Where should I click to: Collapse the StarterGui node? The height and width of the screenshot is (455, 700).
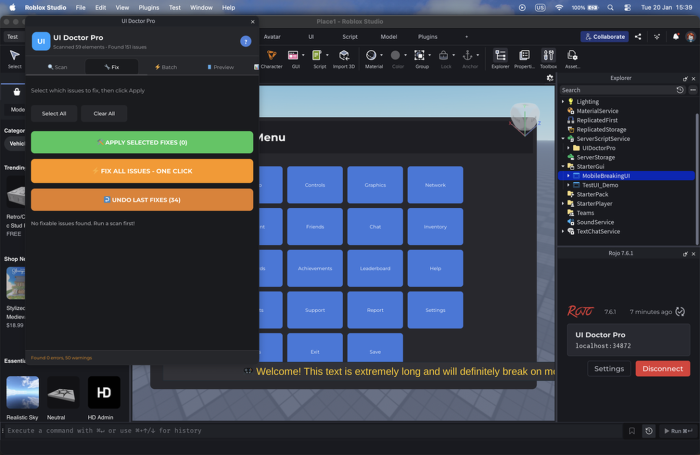pos(563,167)
